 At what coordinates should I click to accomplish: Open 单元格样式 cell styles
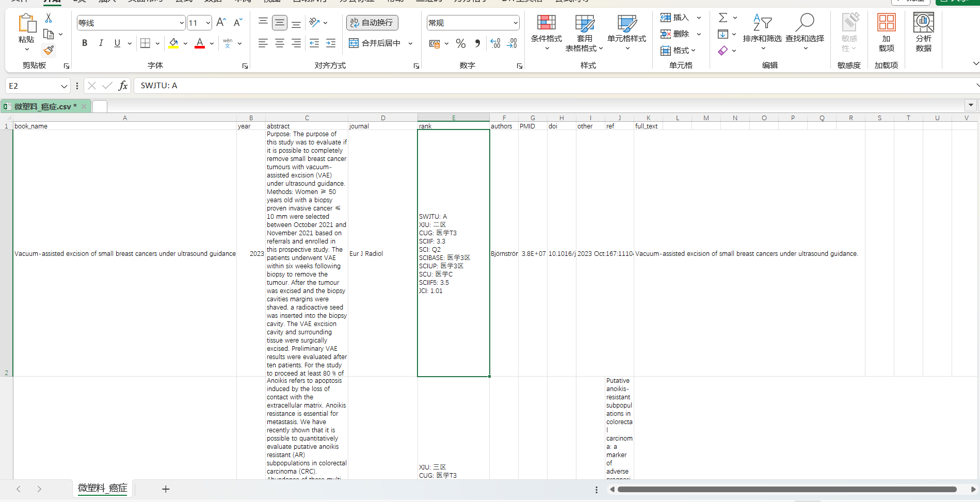[627, 33]
